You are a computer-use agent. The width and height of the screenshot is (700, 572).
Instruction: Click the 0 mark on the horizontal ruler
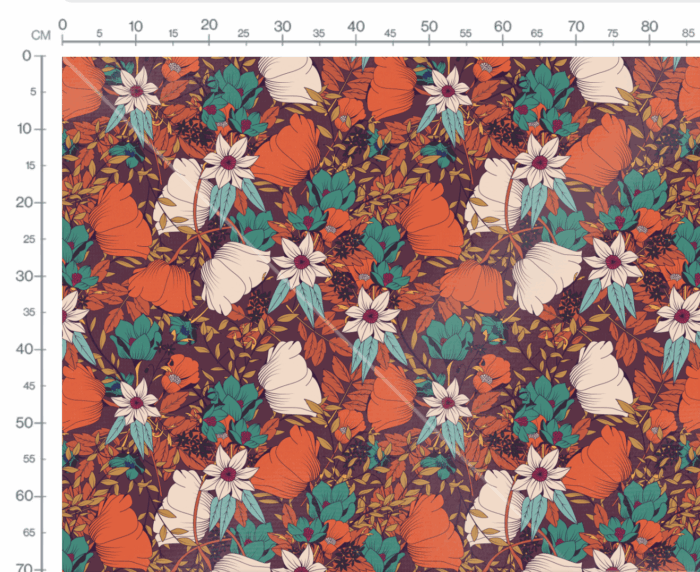pos(62,25)
